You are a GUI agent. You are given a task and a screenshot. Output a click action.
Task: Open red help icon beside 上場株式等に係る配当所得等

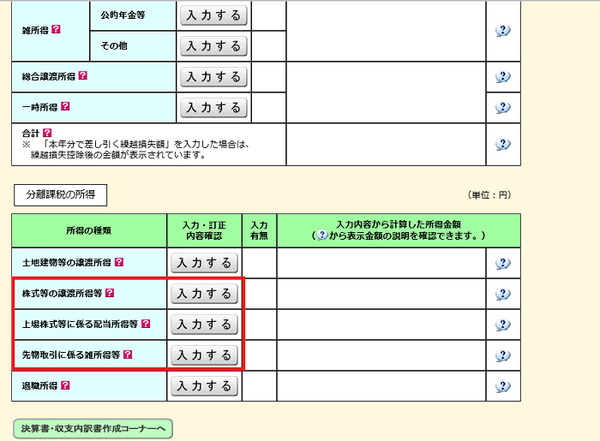(145, 323)
